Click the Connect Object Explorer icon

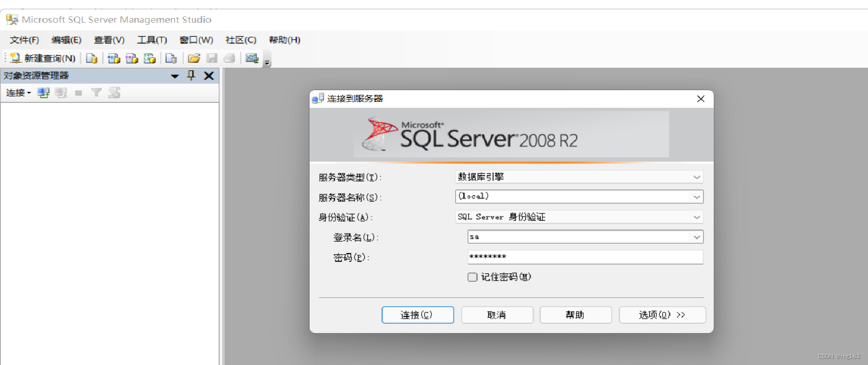(x=43, y=93)
